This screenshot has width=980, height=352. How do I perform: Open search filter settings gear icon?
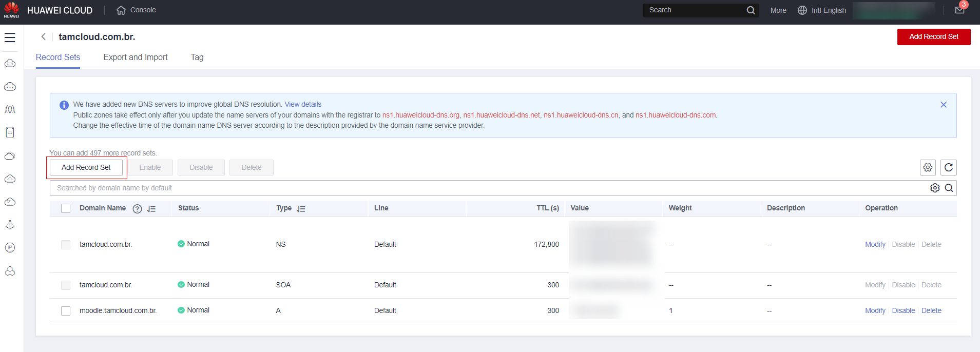pos(935,188)
